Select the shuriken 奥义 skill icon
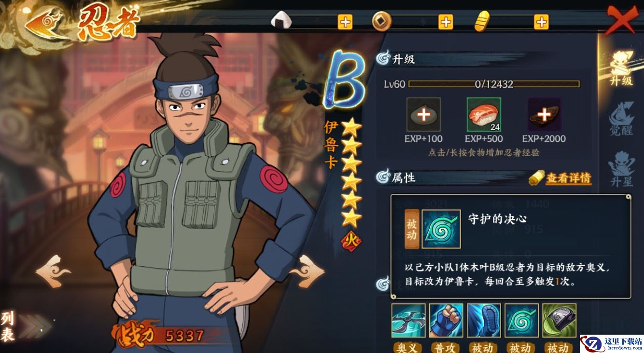The image size is (644, 353). 408,321
